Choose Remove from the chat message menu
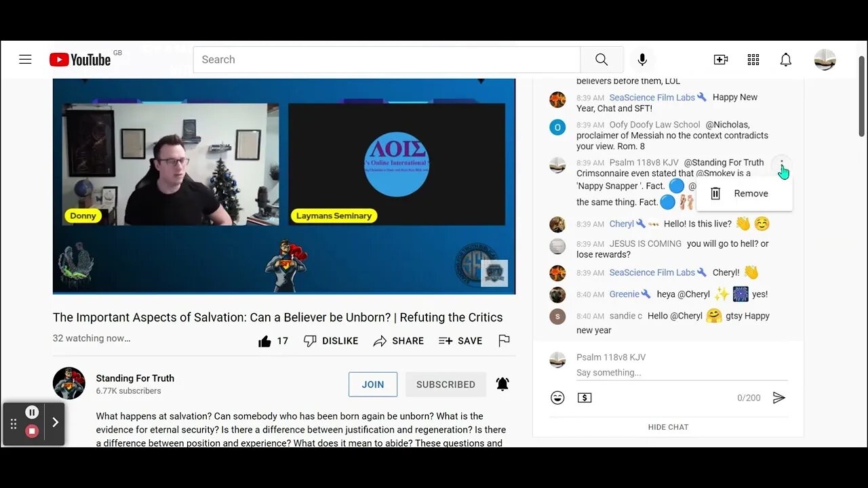This screenshot has height=488, width=868. pyautogui.click(x=745, y=194)
